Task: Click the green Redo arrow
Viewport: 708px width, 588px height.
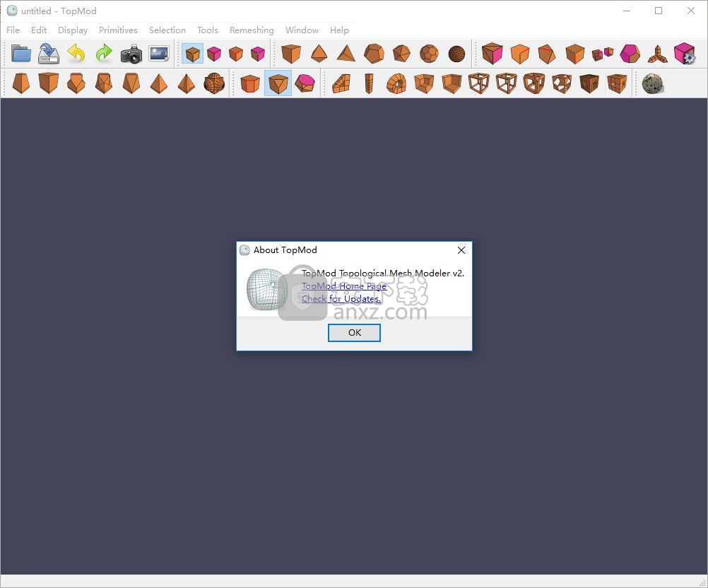Action: click(104, 54)
